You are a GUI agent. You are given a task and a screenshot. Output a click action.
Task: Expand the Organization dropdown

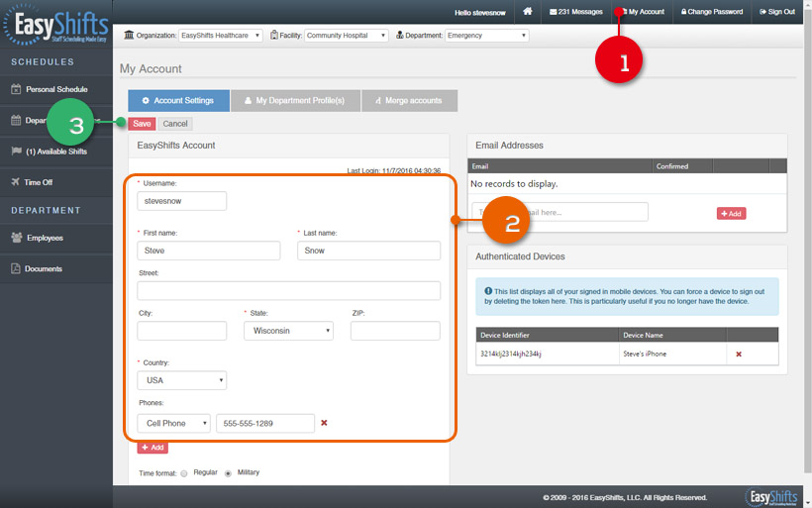click(221, 36)
